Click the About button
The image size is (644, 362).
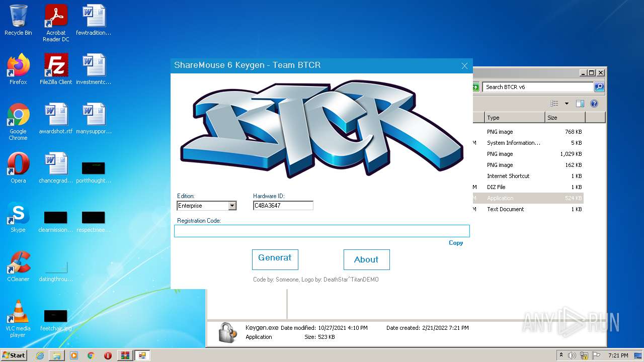point(366,259)
